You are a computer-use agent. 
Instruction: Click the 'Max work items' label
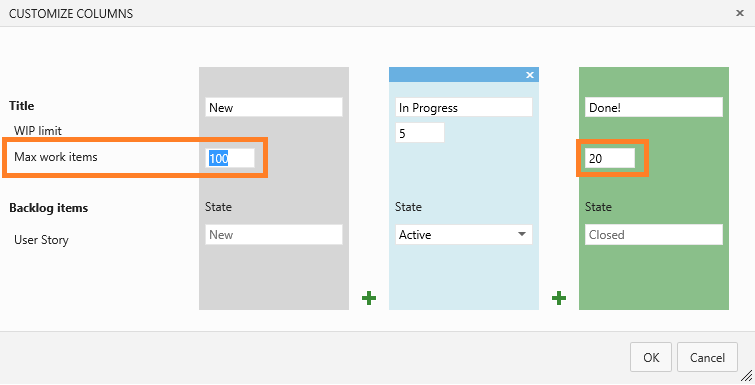point(55,157)
